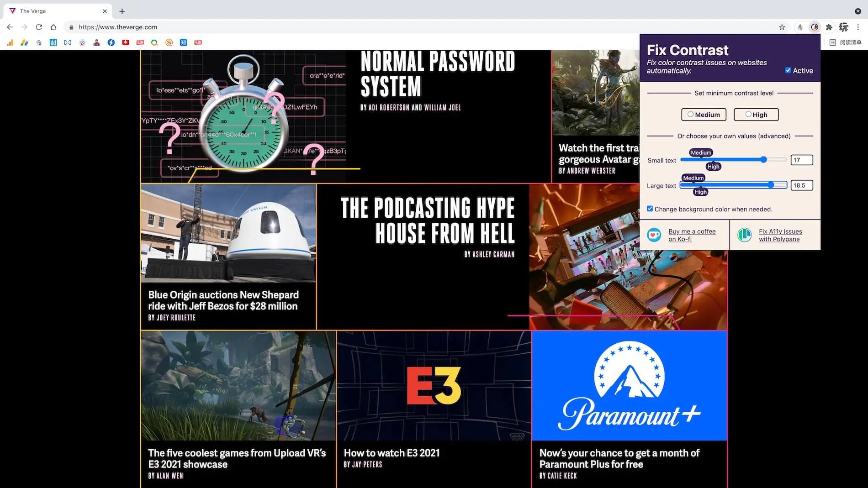868x488 pixels.
Task: Open the Google AdSense bookmark icon
Action: point(25,42)
